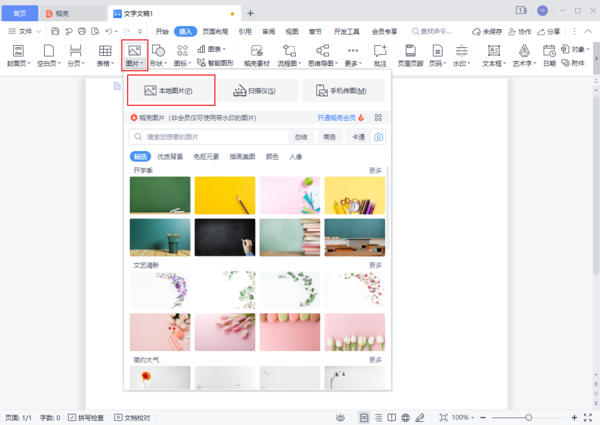Click 更多 next to 开学季
The image size is (600, 425).
[375, 170]
